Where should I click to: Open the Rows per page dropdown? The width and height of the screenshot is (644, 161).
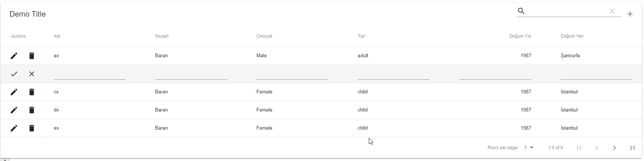click(x=529, y=147)
